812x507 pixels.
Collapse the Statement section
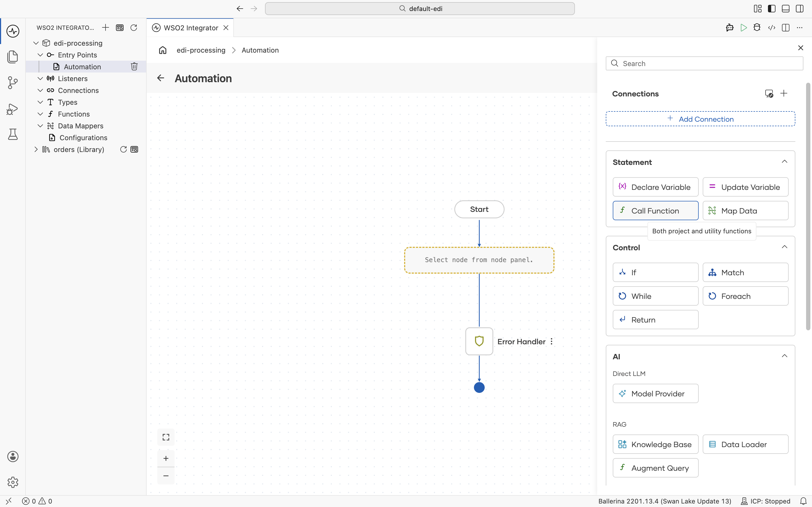click(785, 162)
